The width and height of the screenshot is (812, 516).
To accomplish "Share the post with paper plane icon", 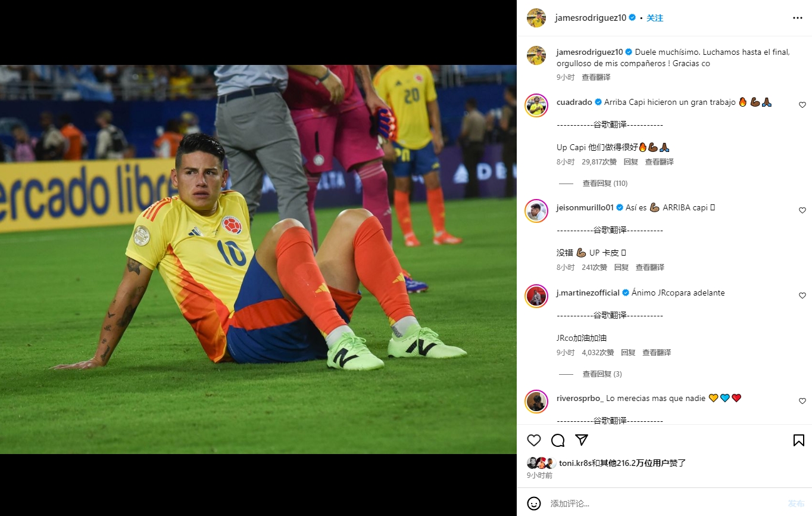I will (582, 440).
